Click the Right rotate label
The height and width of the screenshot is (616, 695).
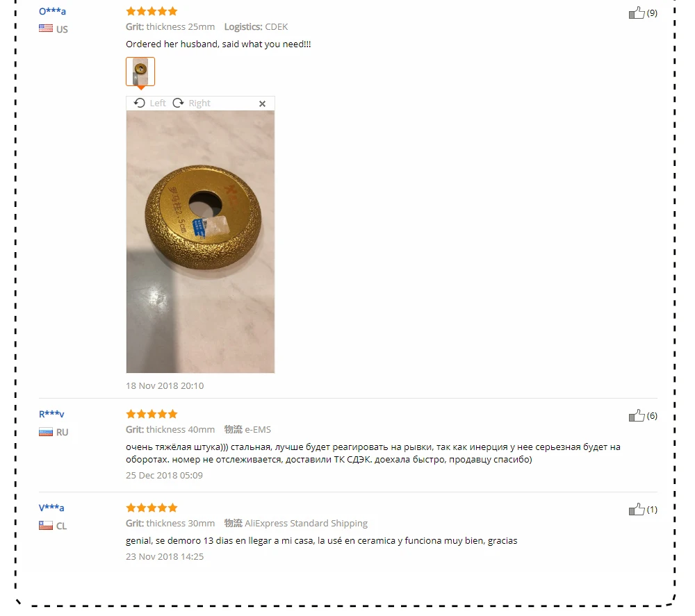point(199,103)
